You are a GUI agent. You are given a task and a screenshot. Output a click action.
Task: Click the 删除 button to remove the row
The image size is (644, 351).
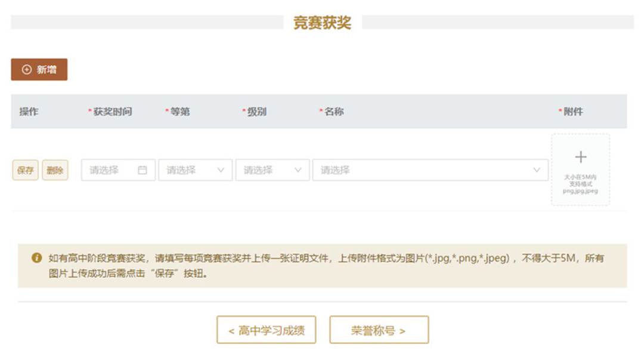tap(55, 170)
